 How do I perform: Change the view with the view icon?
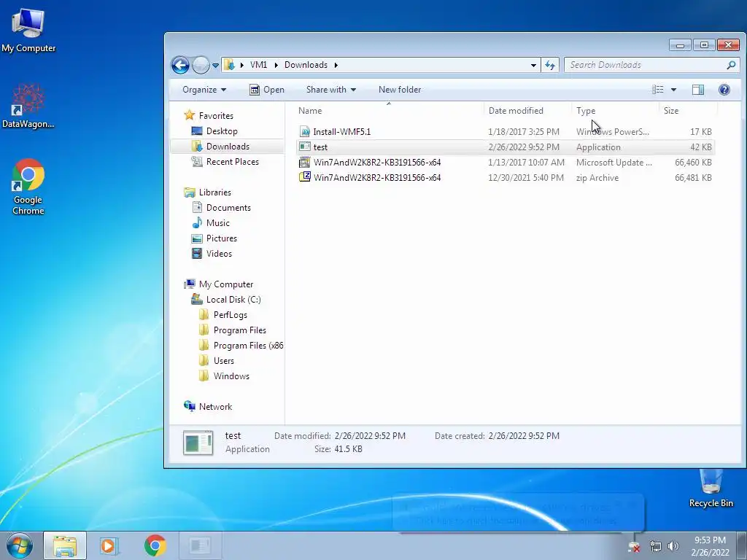pyautogui.click(x=657, y=90)
